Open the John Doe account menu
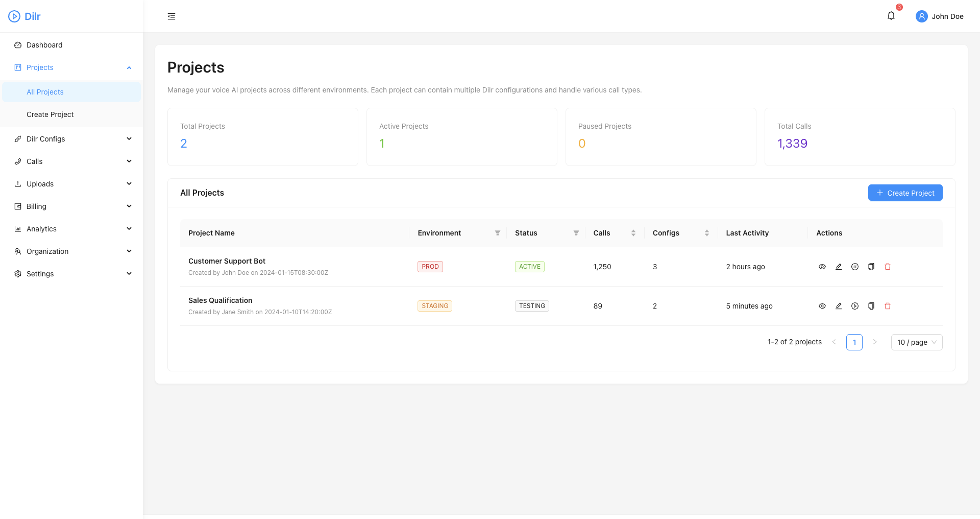The width and height of the screenshot is (980, 519). (x=940, y=16)
